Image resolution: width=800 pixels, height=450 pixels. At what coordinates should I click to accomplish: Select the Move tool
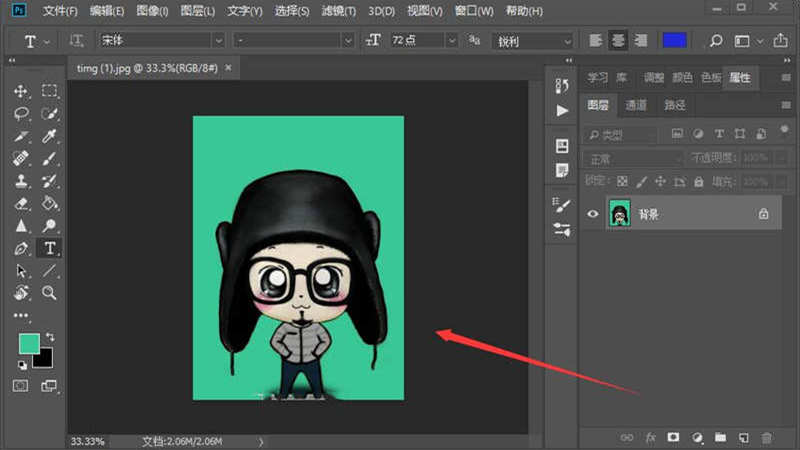pyautogui.click(x=22, y=91)
